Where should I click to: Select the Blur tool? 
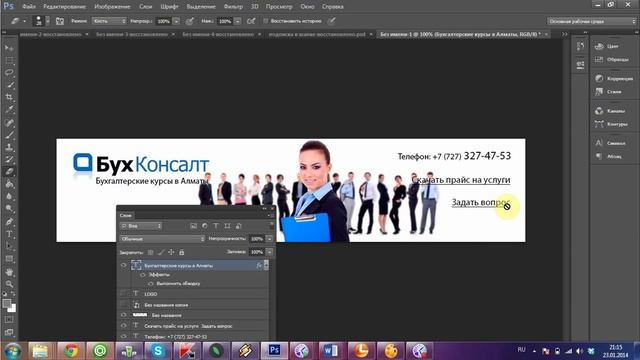(9, 196)
